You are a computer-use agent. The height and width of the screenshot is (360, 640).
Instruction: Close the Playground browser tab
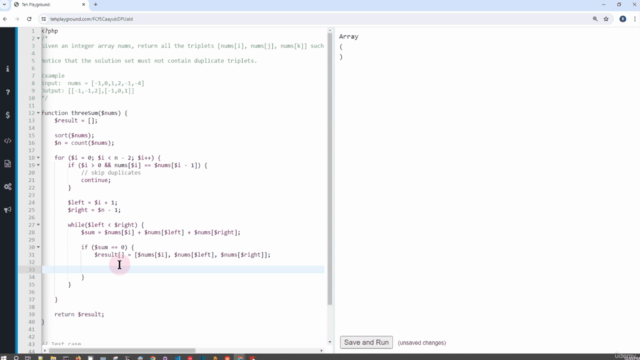[x=83, y=4]
